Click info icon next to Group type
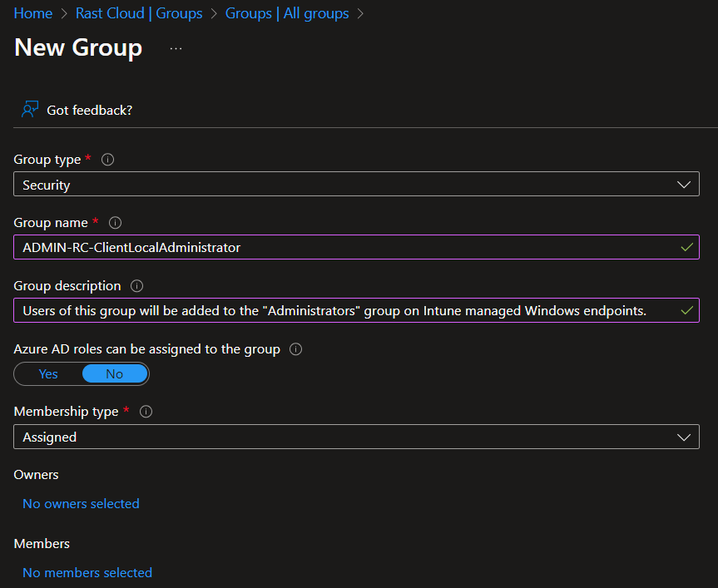Viewport: 718px width, 588px height. pos(107,160)
